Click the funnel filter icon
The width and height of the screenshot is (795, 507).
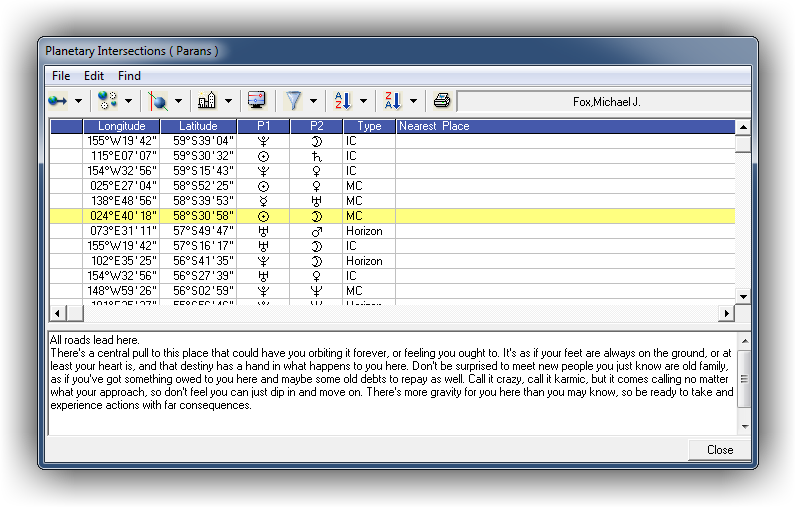coord(294,100)
